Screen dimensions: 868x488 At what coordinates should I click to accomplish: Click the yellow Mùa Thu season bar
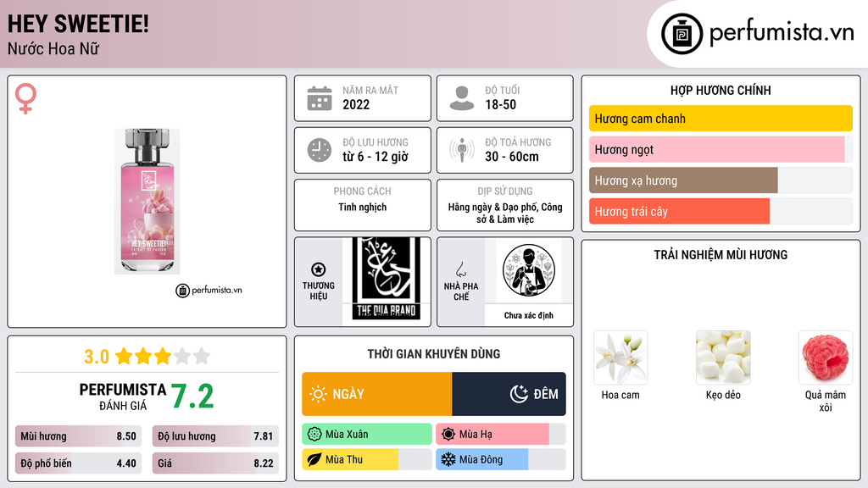[350, 460]
